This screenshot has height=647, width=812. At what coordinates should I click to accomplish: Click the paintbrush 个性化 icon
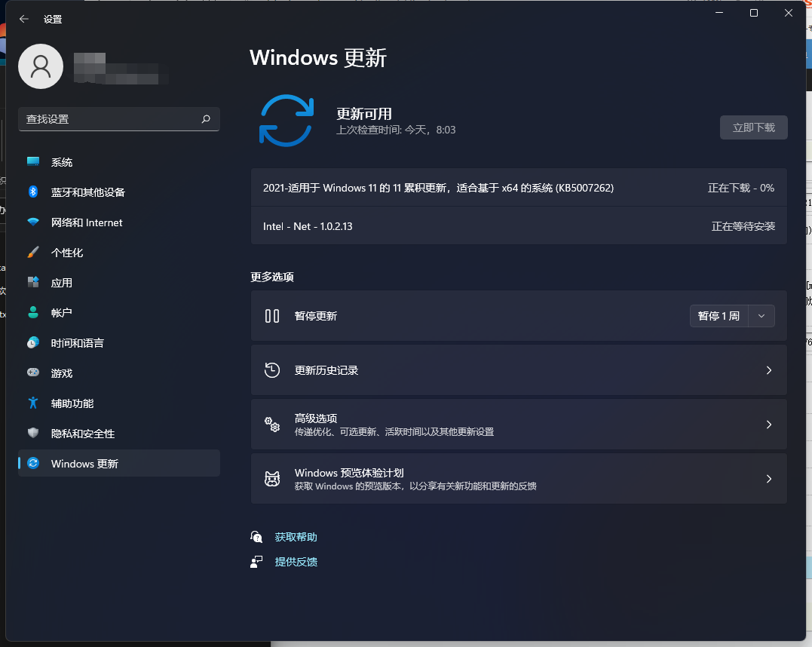[33, 253]
